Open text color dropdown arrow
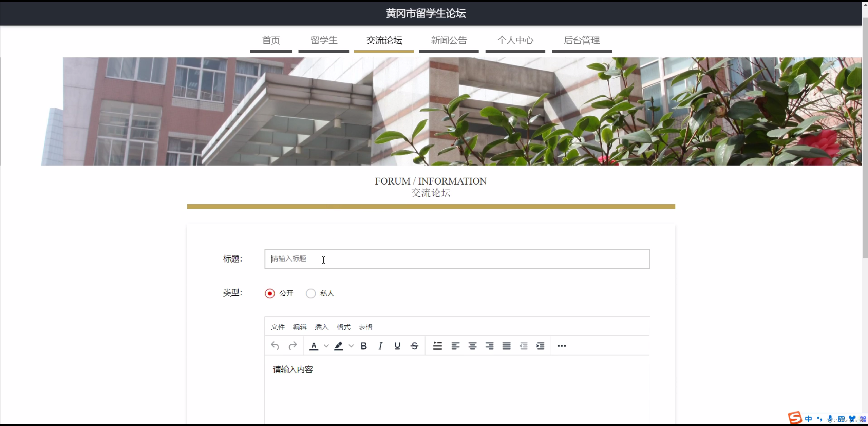Viewport: 868px width, 426px height. pos(326,346)
